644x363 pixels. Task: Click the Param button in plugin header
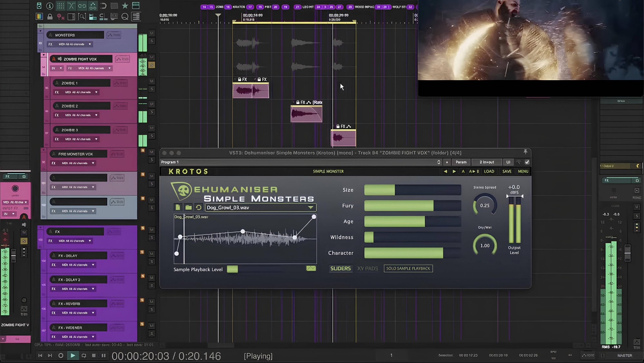click(461, 162)
